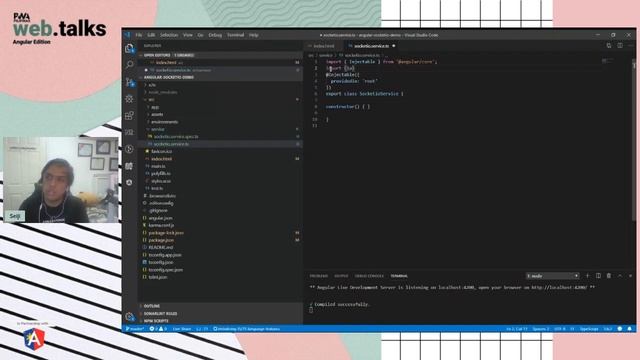
Task: Split the terminal panel
Action: (x=598, y=276)
